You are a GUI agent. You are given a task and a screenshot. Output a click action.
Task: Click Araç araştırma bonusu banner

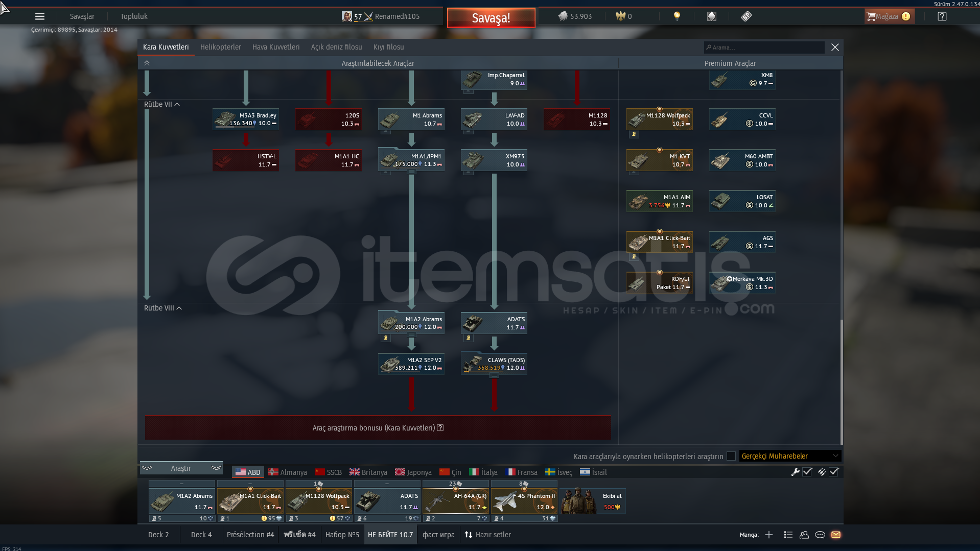378,428
